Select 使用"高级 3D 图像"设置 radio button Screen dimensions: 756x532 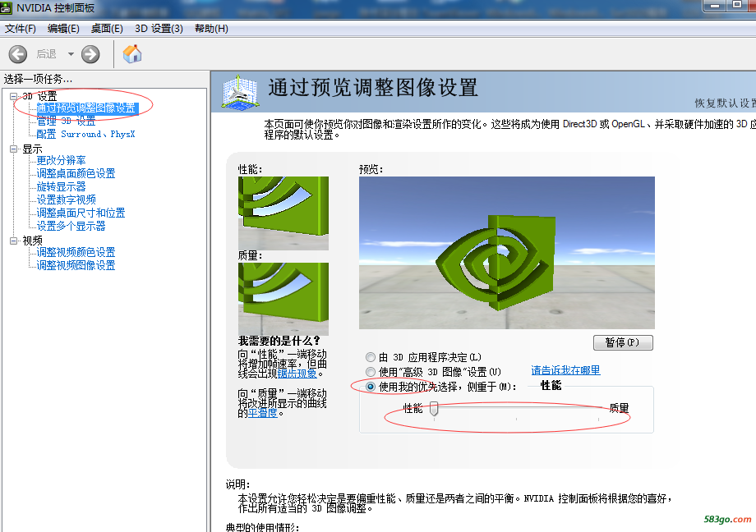pos(371,372)
